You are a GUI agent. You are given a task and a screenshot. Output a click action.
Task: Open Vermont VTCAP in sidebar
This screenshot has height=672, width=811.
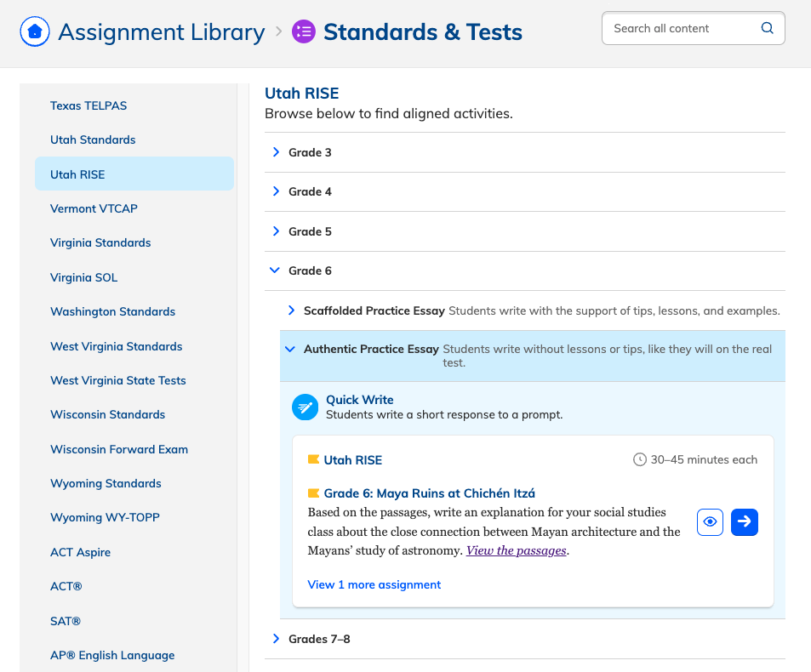tap(94, 208)
